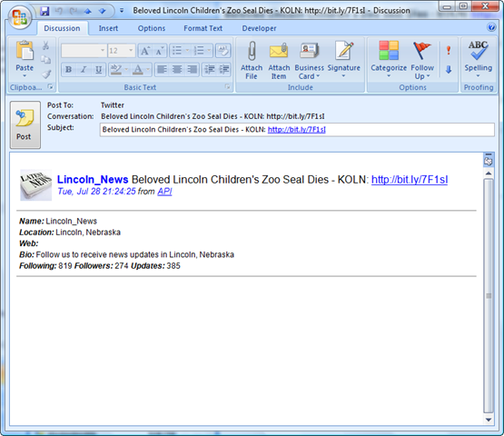Customize the Quick Access Toolbar dropdown
The height and width of the screenshot is (436, 504).
pyautogui.click(x=122, y=11)
